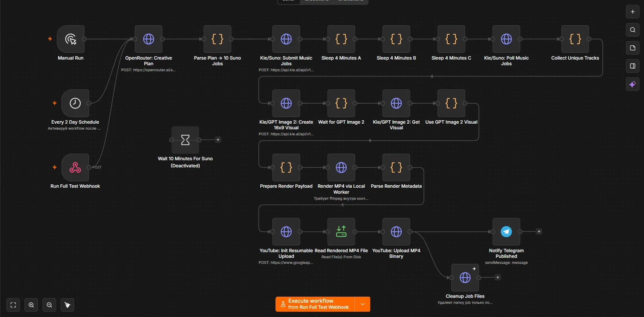
Task: Select the Prepare Render Payload node
Action: pos(286,167)
